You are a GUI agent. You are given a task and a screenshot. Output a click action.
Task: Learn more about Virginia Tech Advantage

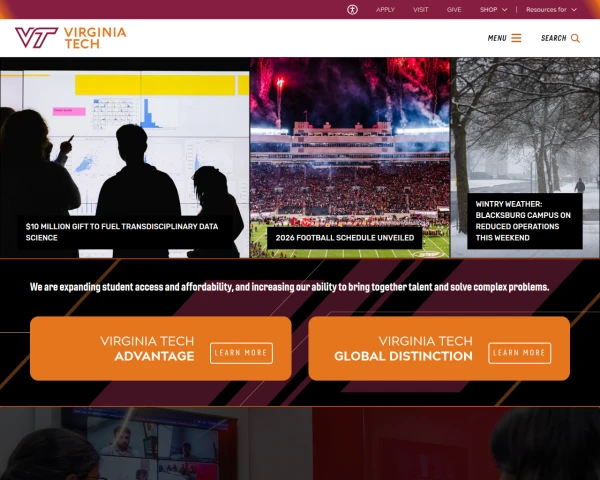coord(241,353)
